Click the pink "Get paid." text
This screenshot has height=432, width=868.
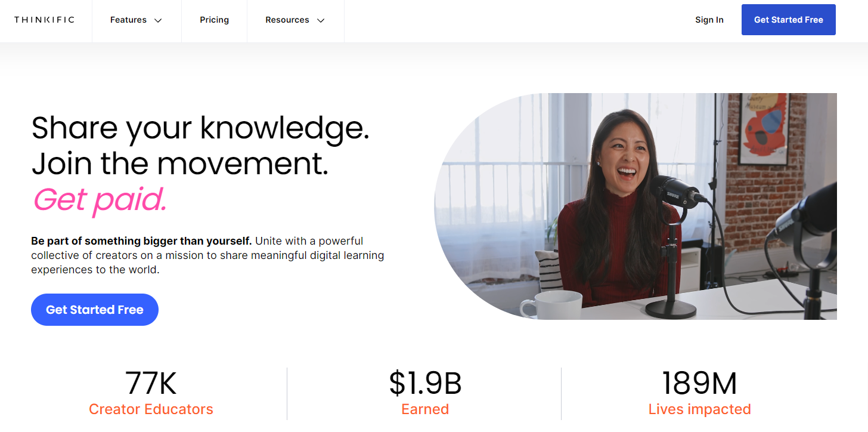pos(100,200)
